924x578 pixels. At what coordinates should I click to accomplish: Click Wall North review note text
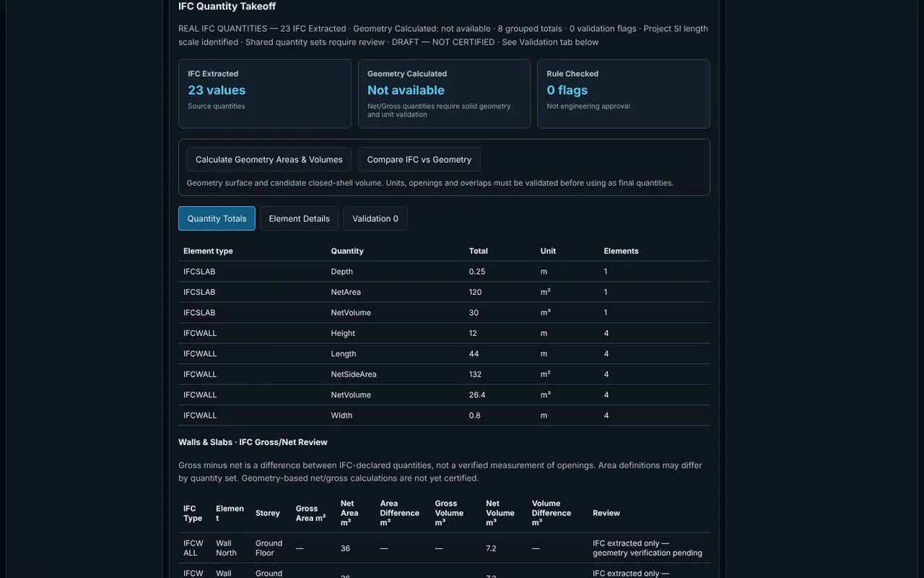click(x=648, y=548)
